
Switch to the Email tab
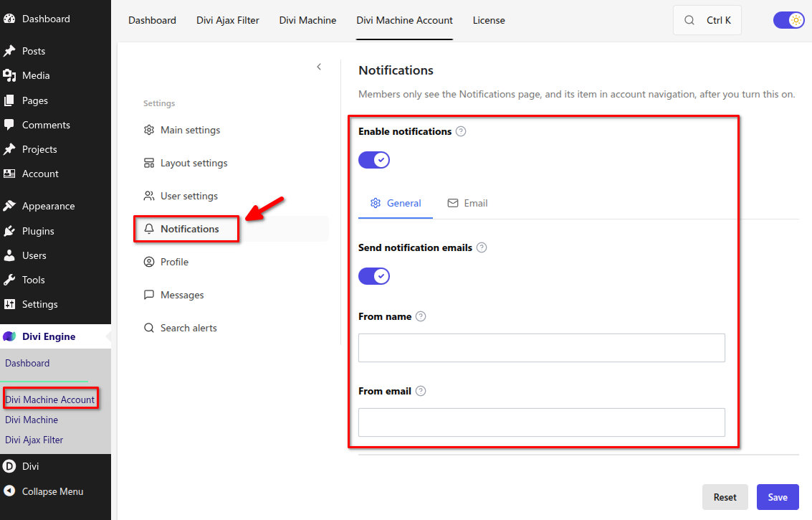click(x=467, y=203)
